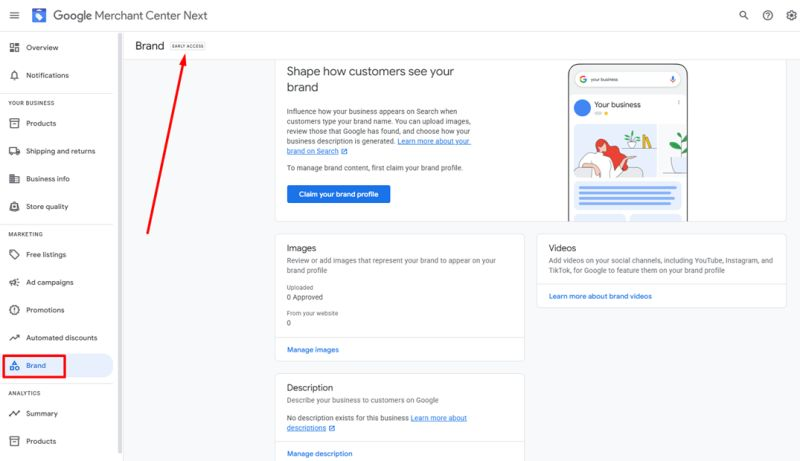Click the Ad campaigns megaphone icon
This screenshot has width=800, height=461.
click(x=14, y=282)
